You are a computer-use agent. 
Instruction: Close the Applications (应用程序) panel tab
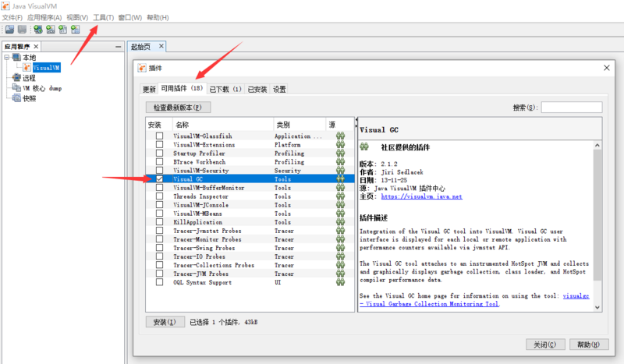click(x=36, y=47)
